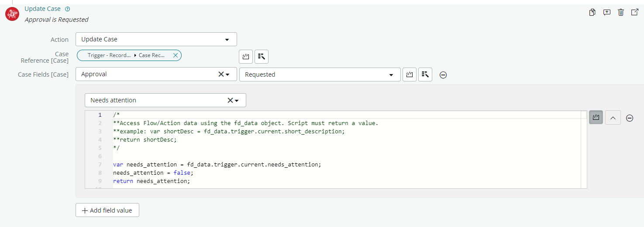
Task: Toggle scripting for the Case Reference field
Action: pos(246,57)
